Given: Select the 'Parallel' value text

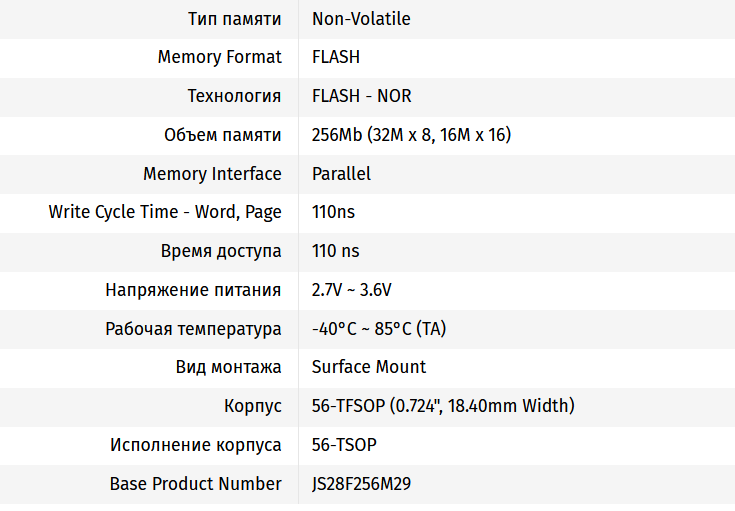Looking at the screenshot, I should (x=341, y=174).
